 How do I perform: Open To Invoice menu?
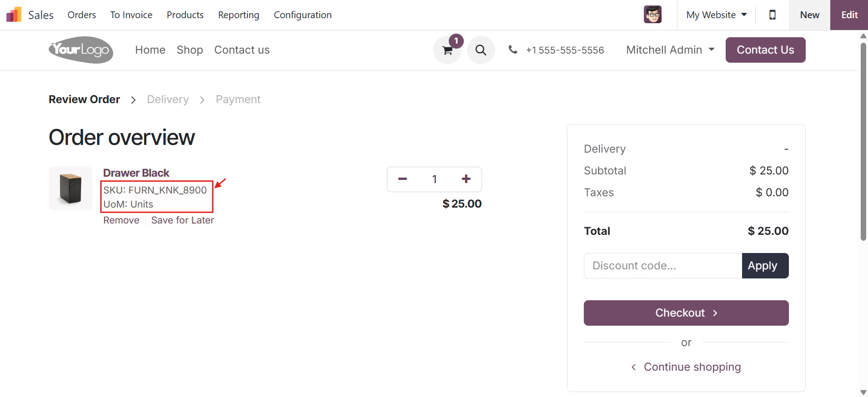point(131,15)
